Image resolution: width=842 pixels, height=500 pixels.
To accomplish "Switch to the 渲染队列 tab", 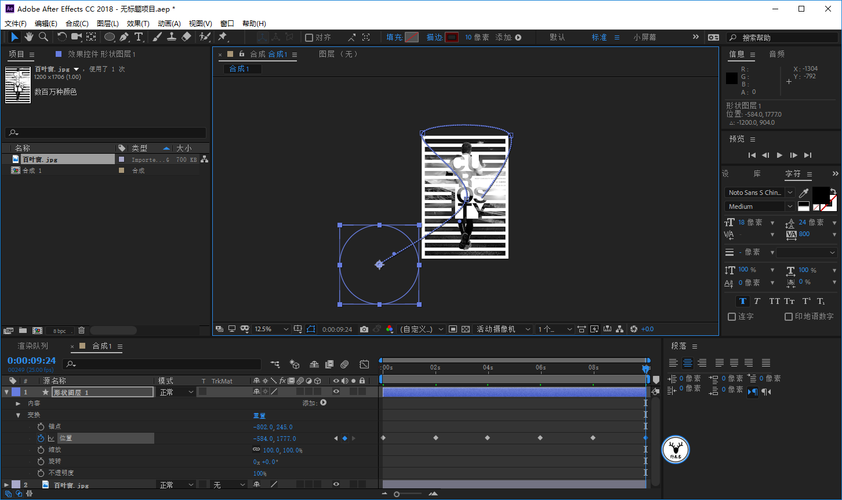I will 33,346.
